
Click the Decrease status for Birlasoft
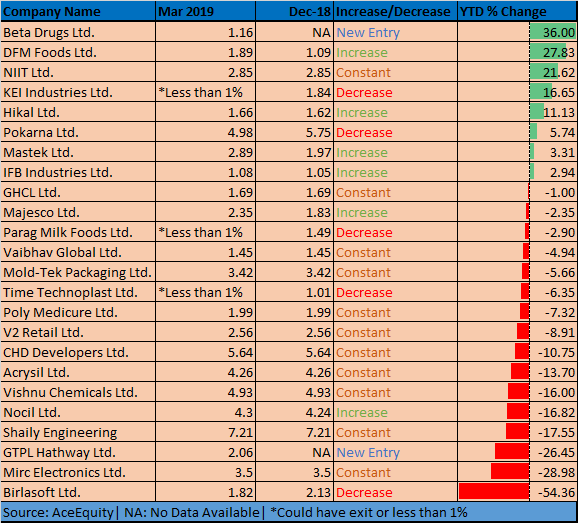click(x=364, y=493)
